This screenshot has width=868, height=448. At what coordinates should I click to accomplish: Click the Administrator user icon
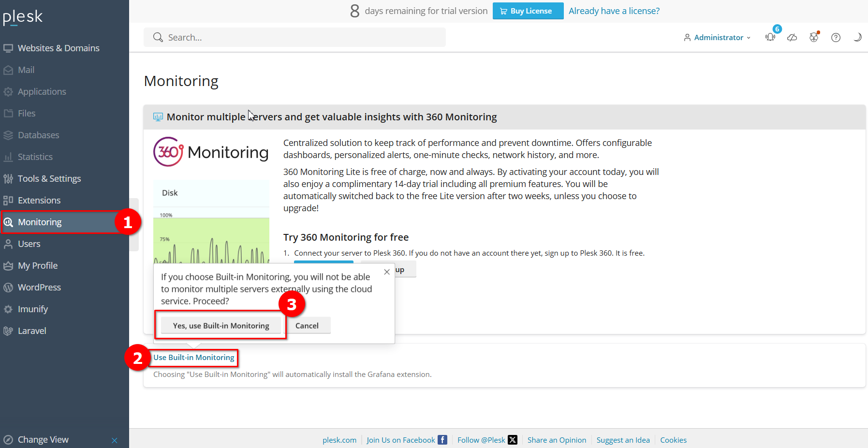(687, 37)
